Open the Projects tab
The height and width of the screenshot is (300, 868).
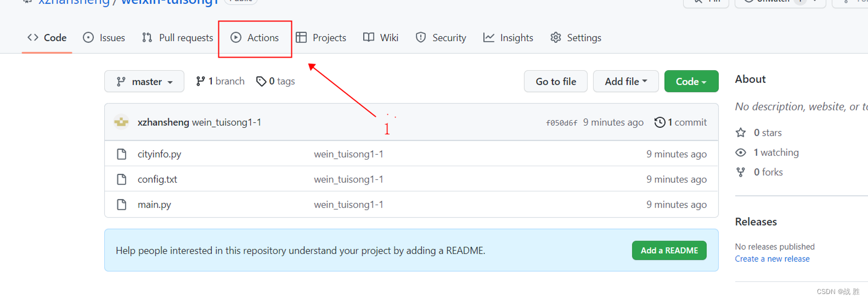click(x=321, y=38)
